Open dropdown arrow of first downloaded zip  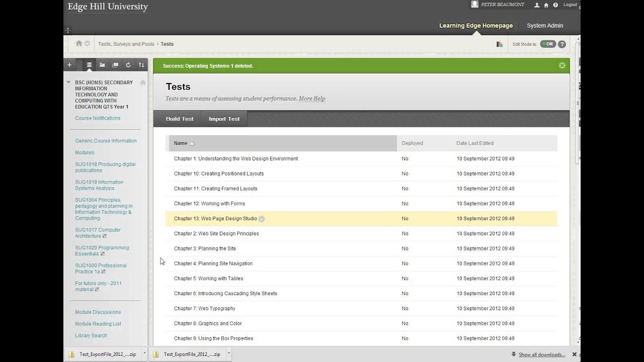coord(144,354)
